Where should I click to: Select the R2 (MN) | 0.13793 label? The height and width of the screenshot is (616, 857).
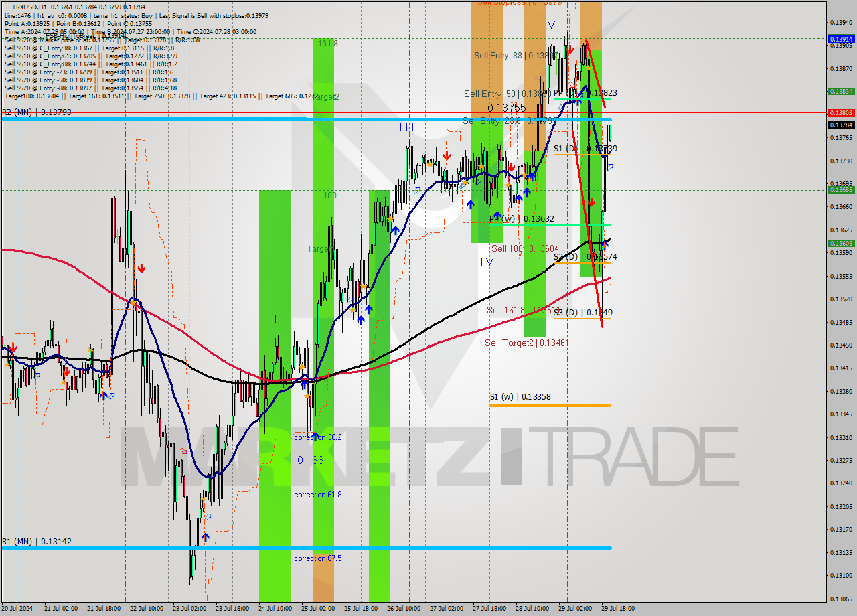pyautogui.click(x=37, y=112)
